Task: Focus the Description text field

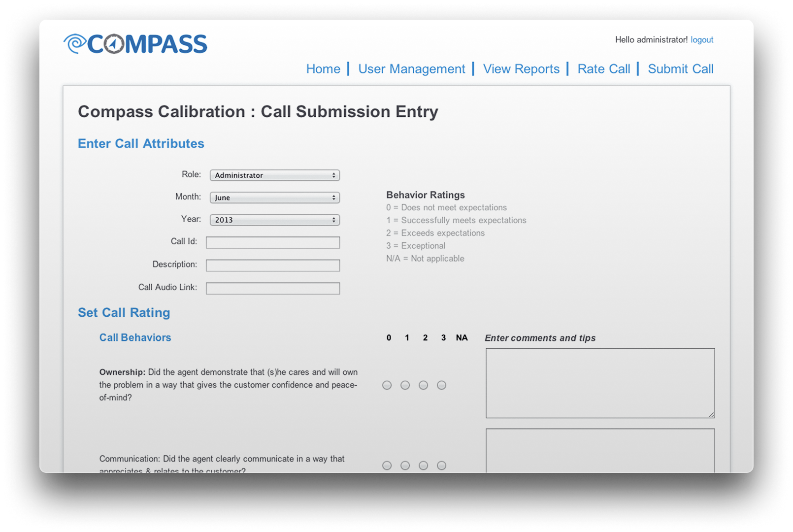Action: point(273,266)
